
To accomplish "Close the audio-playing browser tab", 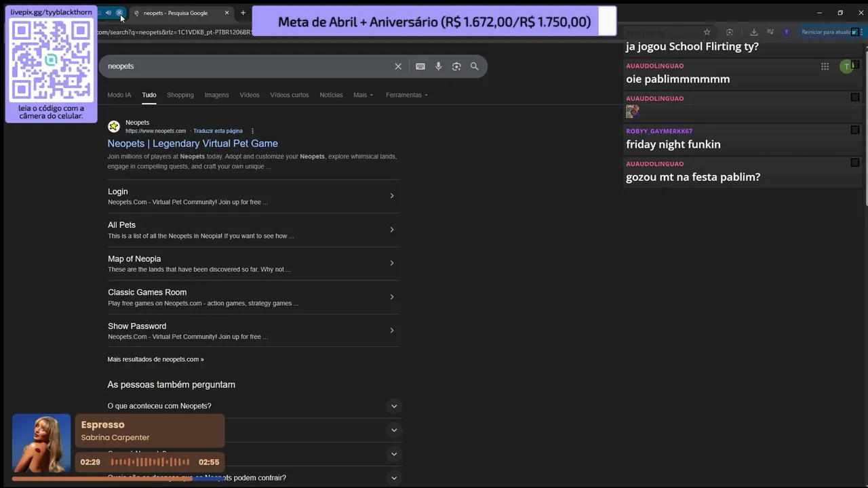I will coord(119,13).
